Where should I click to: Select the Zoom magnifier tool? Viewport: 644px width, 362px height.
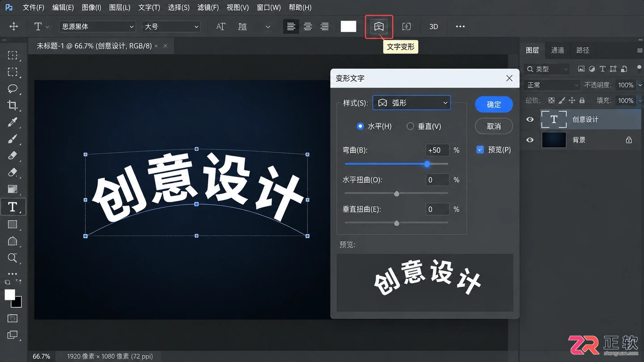pyautogui.click(x=13, y=258)
